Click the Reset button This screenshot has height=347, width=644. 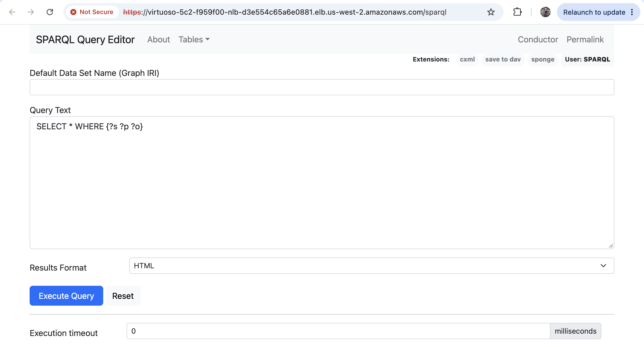tap(123, 296)
